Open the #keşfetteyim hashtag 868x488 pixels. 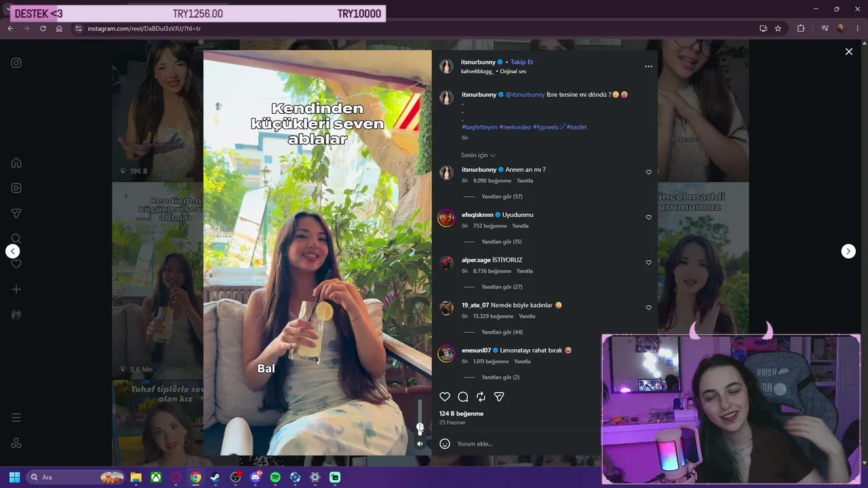(x=479, y=127)
